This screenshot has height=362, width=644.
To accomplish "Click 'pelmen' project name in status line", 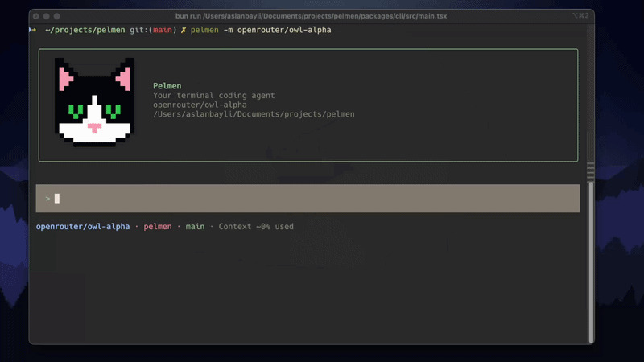I will point(158,227).
